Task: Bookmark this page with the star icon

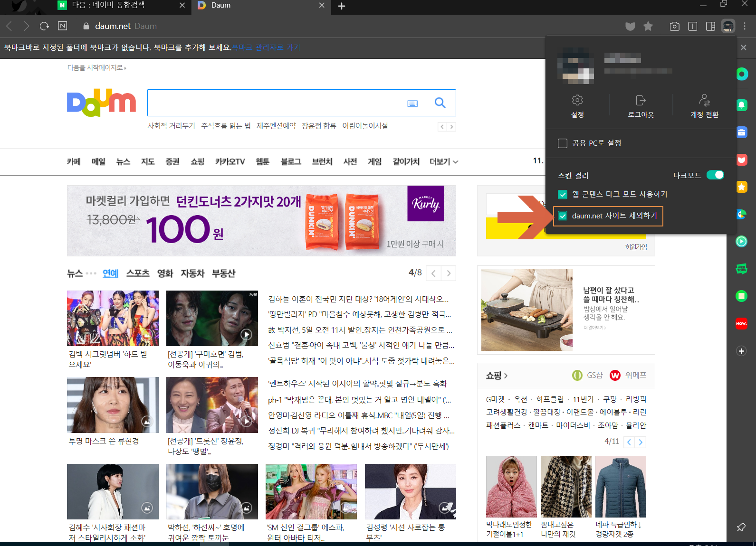Action: click(x=648, y=26)
